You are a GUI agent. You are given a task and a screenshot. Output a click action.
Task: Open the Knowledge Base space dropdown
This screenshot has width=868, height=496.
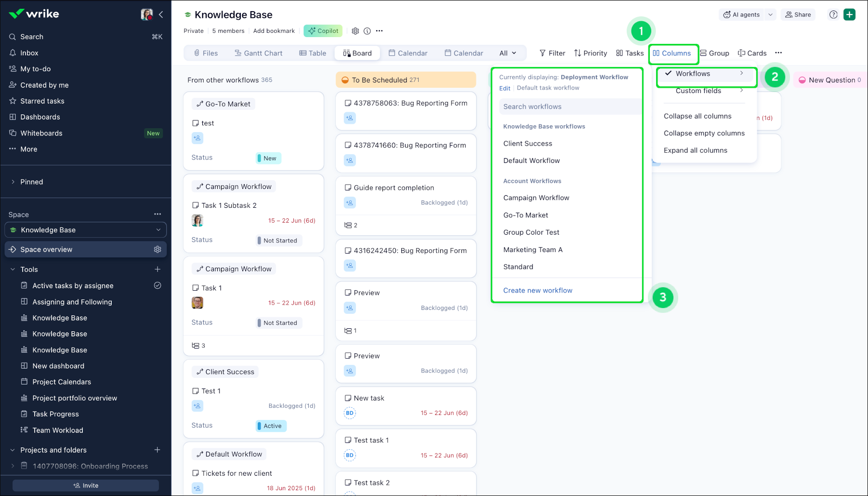tap(86, 230)
